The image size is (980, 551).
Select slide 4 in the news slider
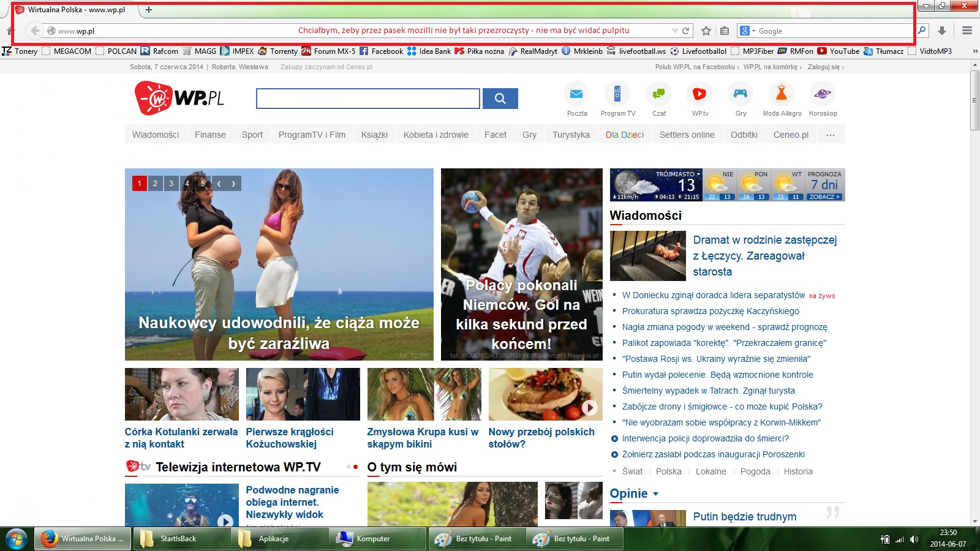tap(187, 183)
